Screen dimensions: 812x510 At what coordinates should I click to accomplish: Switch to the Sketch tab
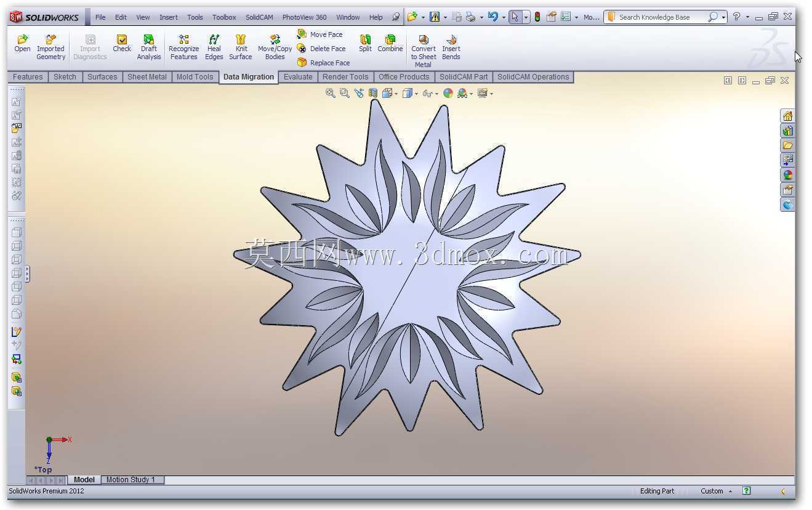pos(65,77)
